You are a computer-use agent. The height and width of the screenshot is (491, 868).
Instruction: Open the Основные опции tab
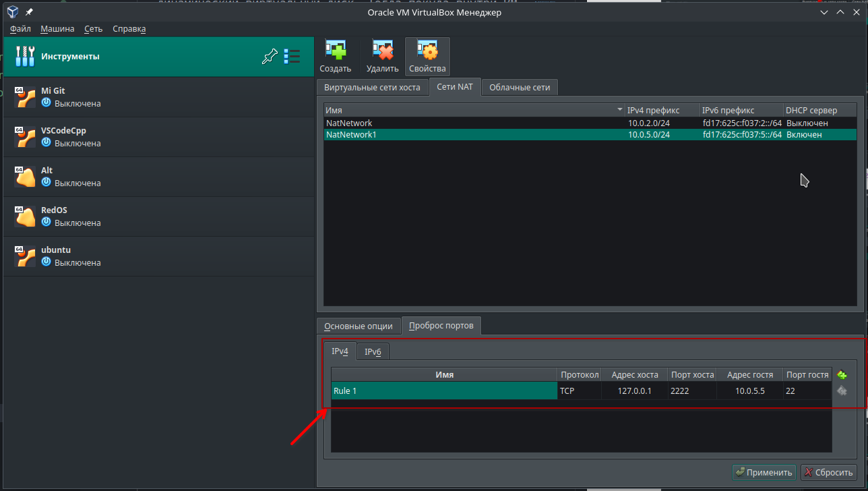pos(359,325)
